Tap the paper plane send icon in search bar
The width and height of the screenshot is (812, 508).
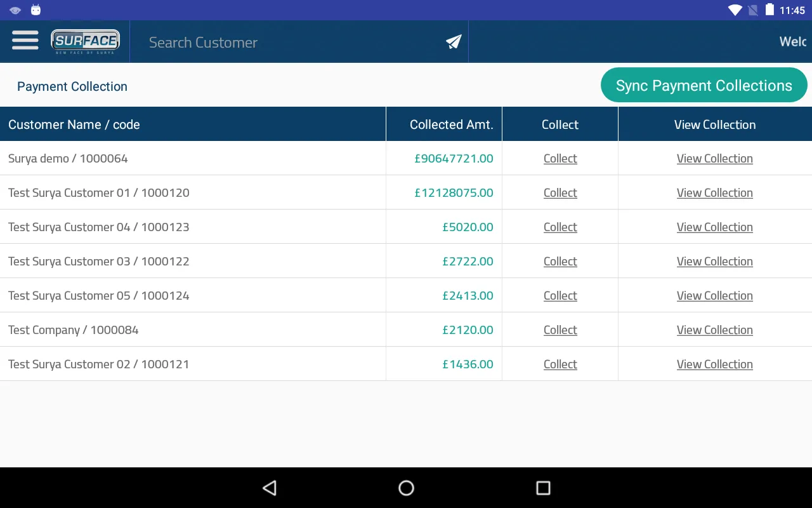(452, 41)
